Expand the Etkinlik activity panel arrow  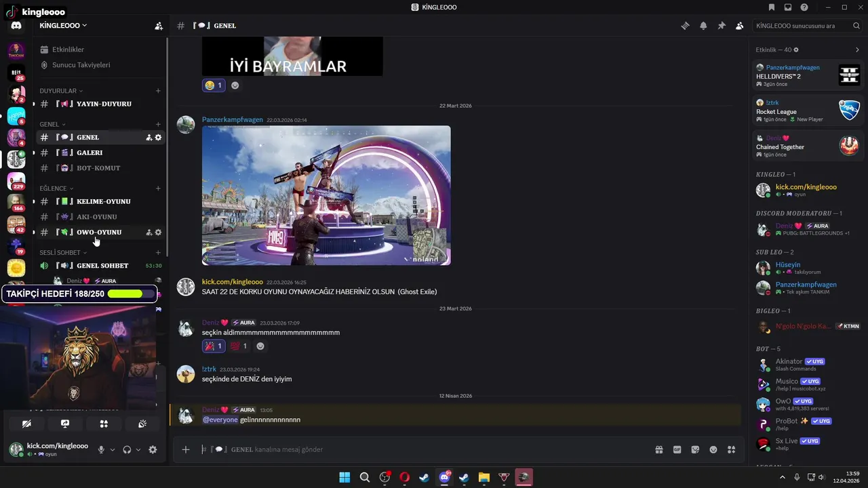tap(858, 50)
